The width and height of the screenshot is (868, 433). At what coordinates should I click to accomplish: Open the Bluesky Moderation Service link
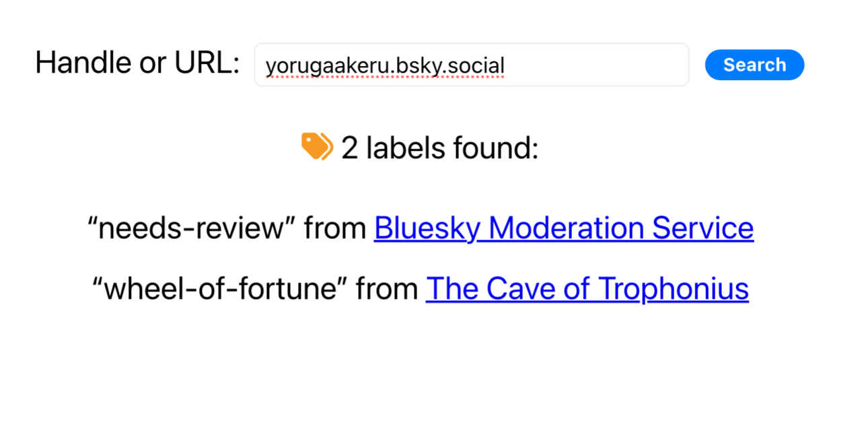[563, 228]
